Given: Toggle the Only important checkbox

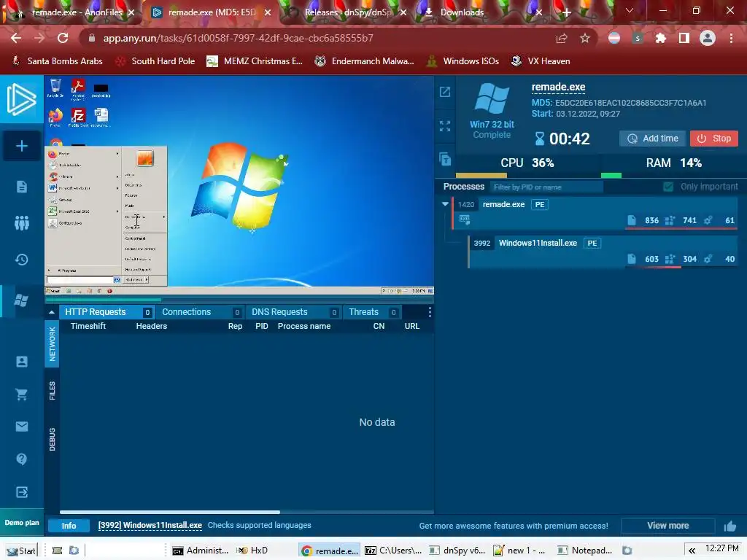Looking at the screenshot, I should click(x=668, y=187).
